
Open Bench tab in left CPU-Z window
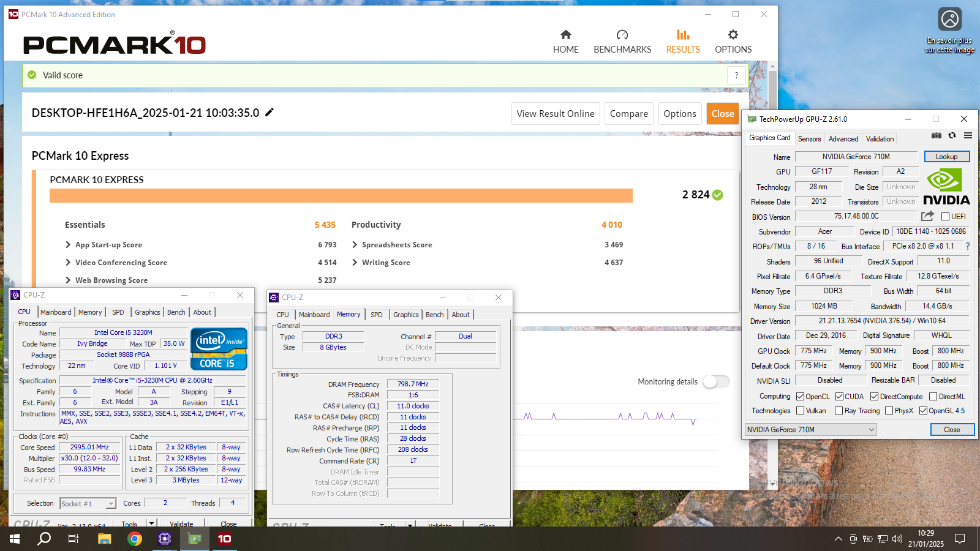pyautogui.click(x=176, y=312)
